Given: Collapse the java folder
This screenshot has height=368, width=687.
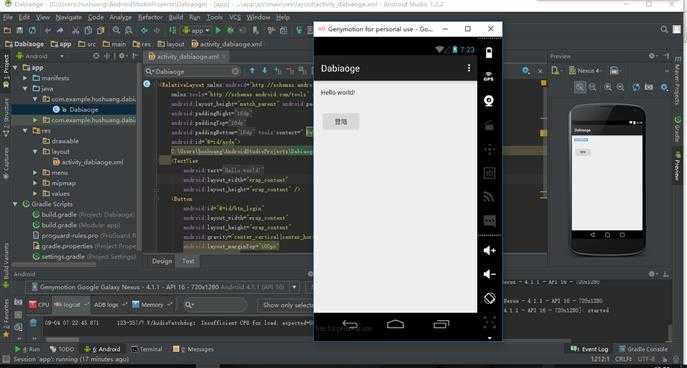Looking at the screenshot, I should (x=25, y=88).
